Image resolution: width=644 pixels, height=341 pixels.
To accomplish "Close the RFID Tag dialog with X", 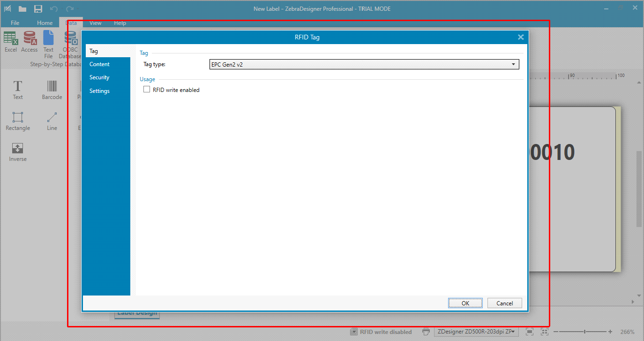I will [521, 37].
